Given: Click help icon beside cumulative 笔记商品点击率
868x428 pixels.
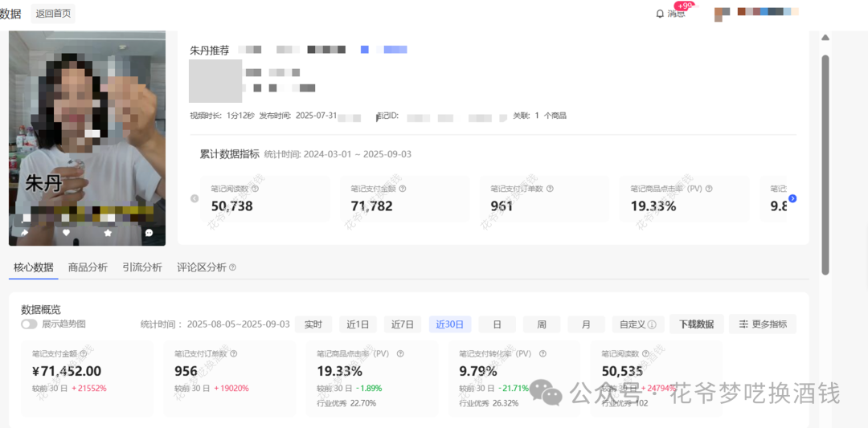Looking at the screenshot, I should pyautogui.click(x=709, y=189).
